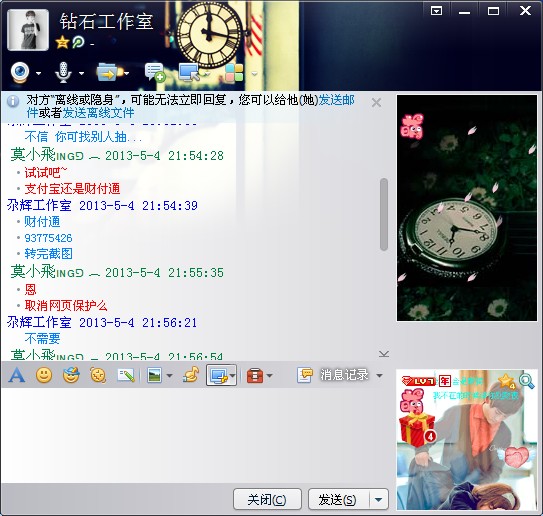Click the magnifier on own QQ show
Viewport: 543px width, 516px height.
point(526,381)
